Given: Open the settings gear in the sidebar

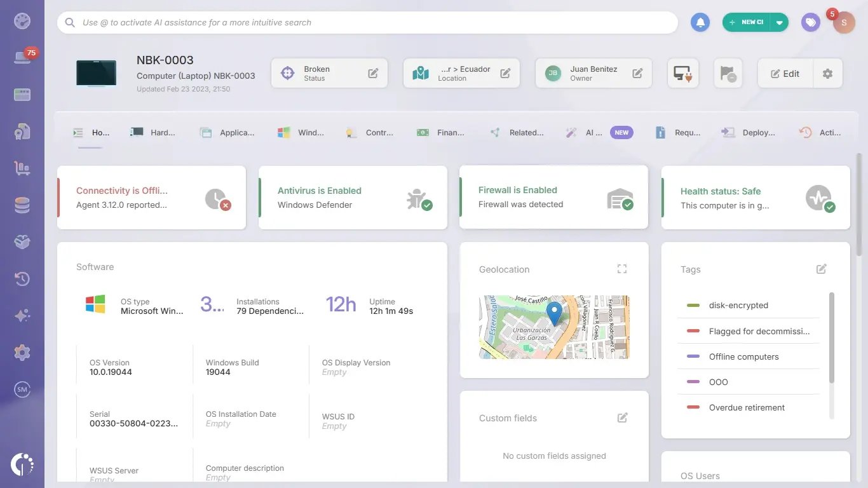Looking at the screenshot, I should pyautogui.click(x=22, y=353).
